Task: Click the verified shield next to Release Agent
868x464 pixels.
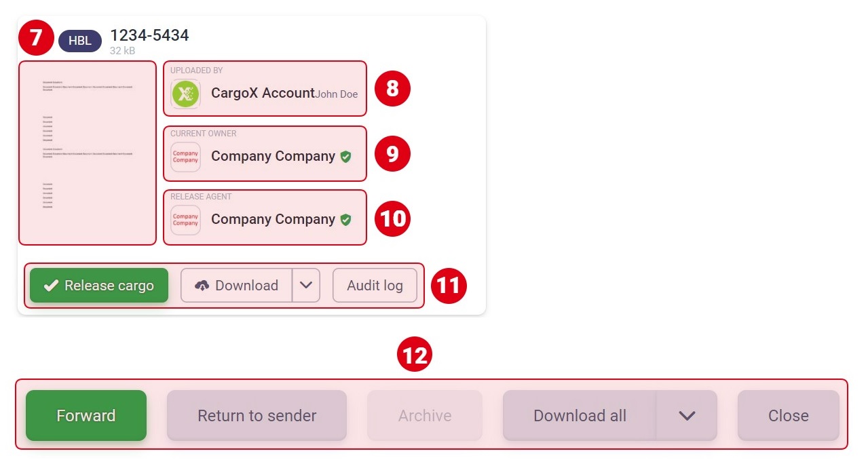Action: click(x=345, y=220)
